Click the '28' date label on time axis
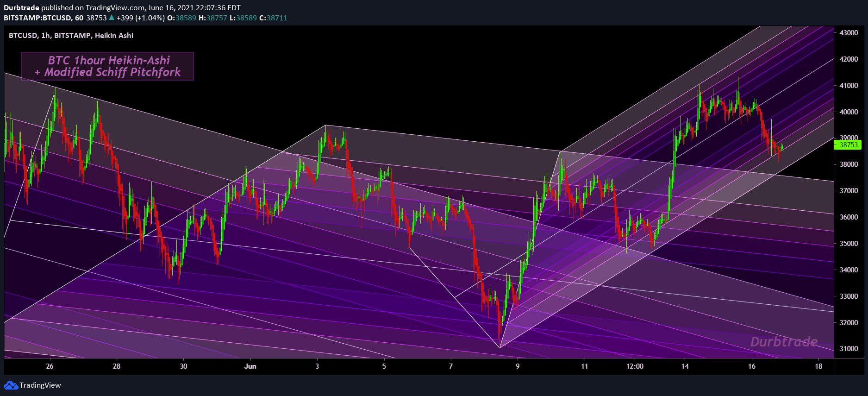The image size is (868, 396). [117, 366]
